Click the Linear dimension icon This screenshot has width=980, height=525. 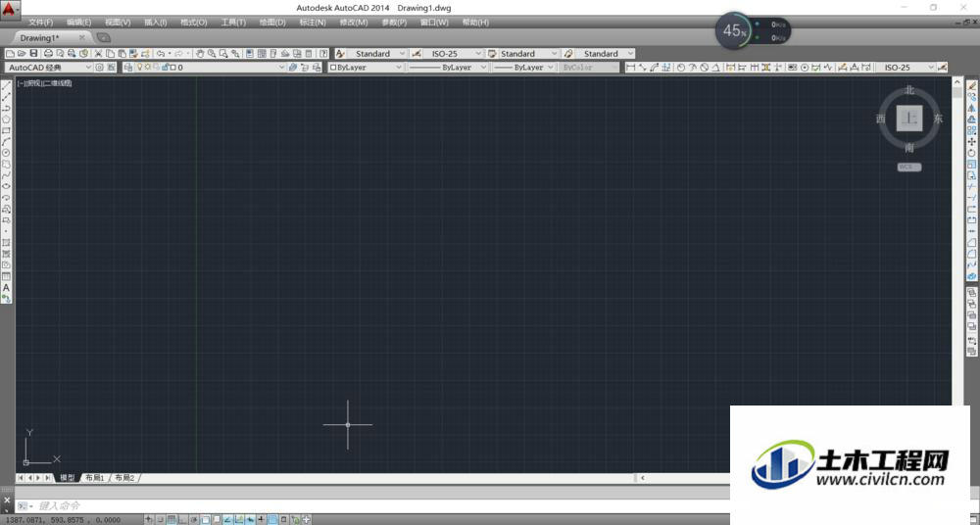(x=630, y=68)
